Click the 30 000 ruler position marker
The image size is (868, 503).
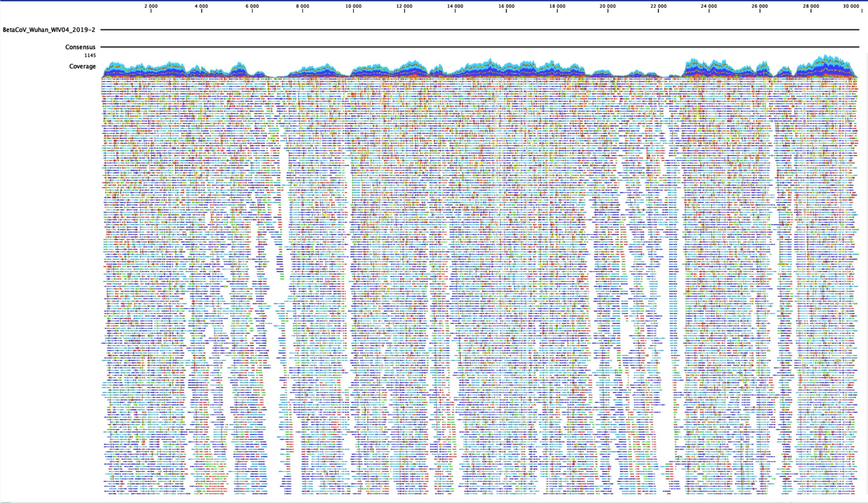point(851,6)
